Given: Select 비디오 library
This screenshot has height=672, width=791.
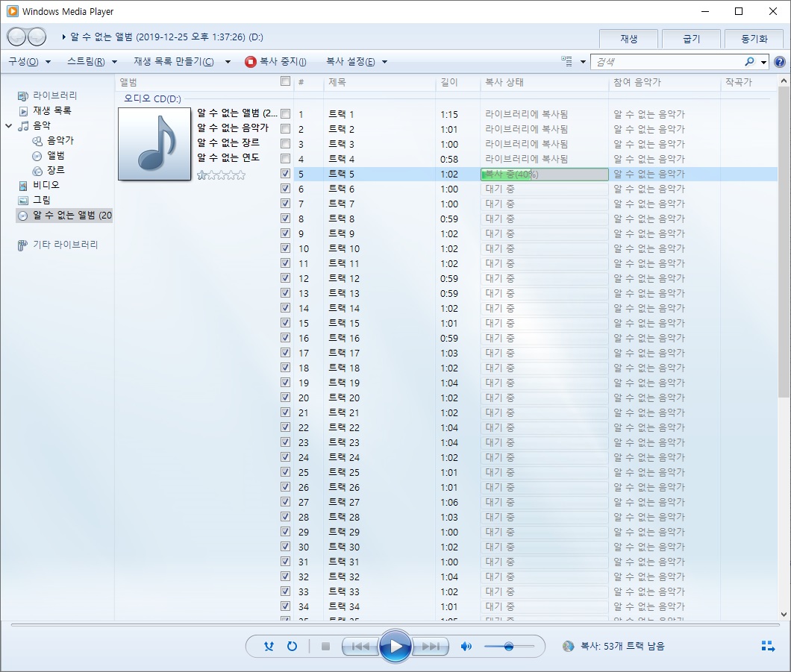Looking at the screenshot, I should (x=46, y=185).
